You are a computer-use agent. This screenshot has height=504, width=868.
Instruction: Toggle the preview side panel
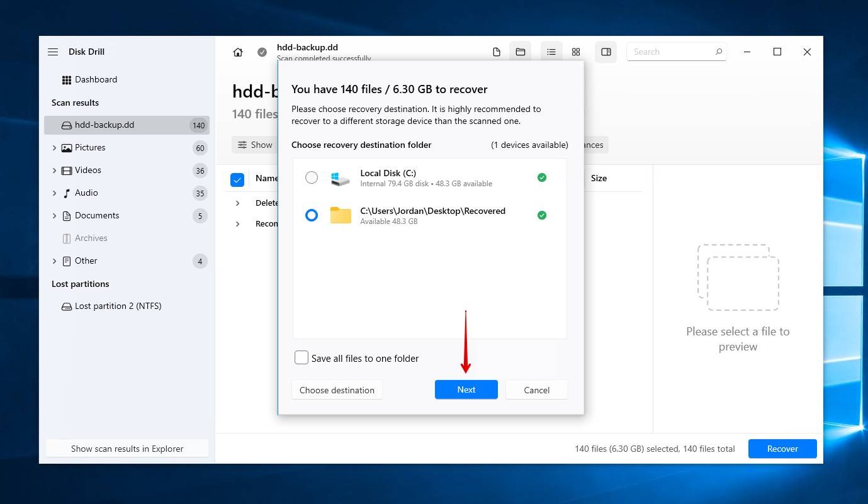coord(606,52)
